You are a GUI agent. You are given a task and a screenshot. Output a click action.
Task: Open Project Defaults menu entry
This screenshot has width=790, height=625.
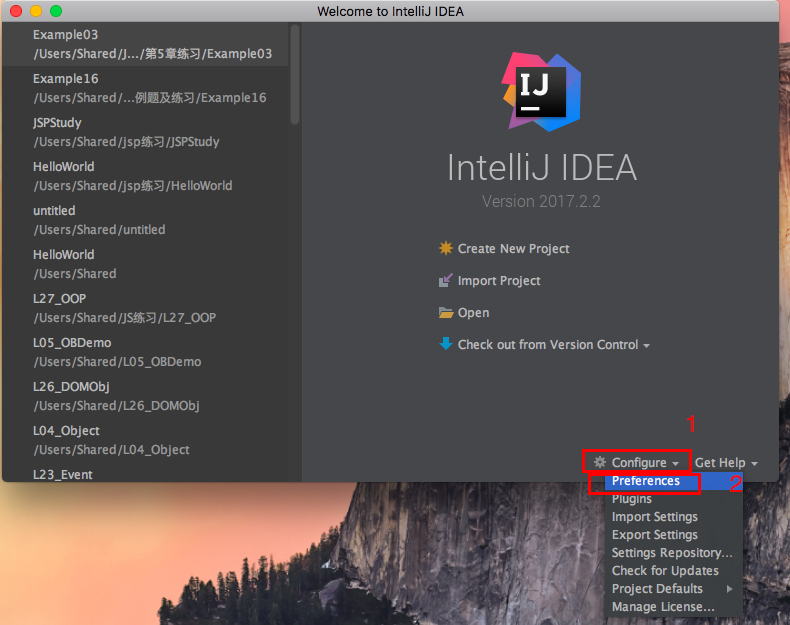point(674,589)
